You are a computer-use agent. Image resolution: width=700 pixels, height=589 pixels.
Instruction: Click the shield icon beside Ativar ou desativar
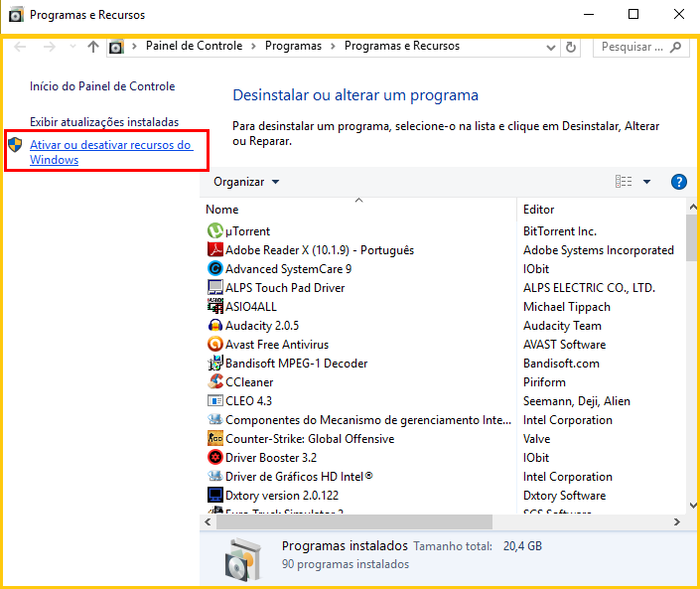point(15,145)
